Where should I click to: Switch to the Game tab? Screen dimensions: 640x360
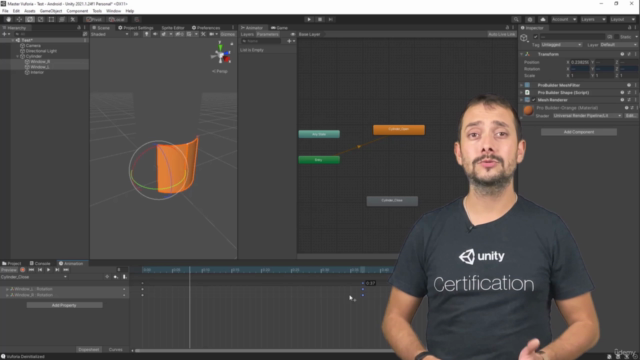(x=279, y=28)
